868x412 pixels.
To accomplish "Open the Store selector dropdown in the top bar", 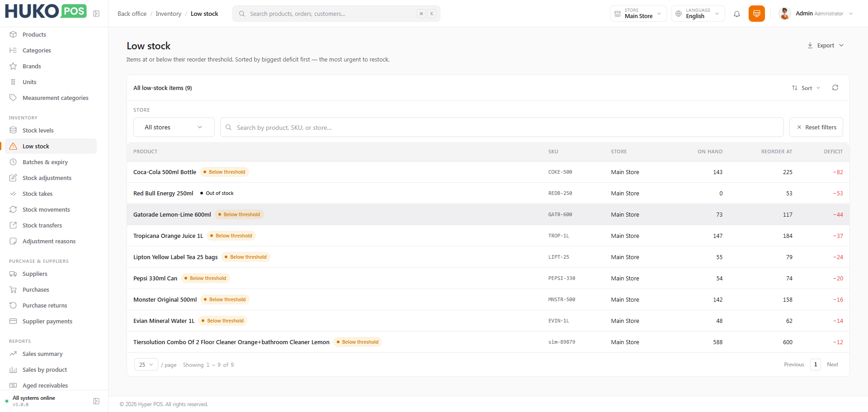I will pyautogui.click(x=638, y=14).
